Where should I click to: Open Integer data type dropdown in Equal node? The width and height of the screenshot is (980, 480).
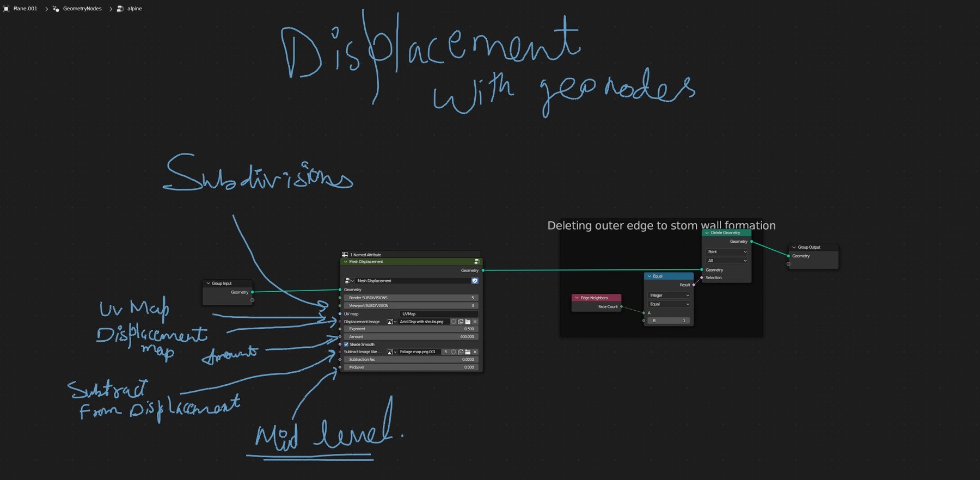(x=669, y=295)
